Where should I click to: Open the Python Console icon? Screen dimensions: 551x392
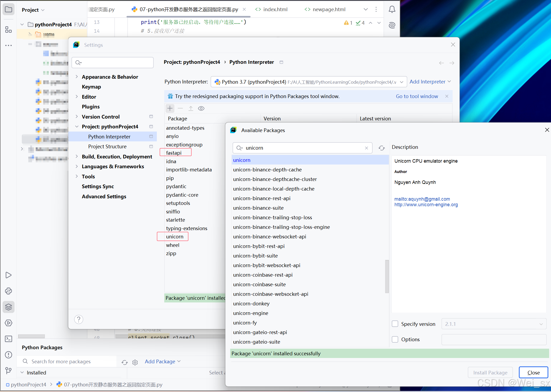pos(9,291)
